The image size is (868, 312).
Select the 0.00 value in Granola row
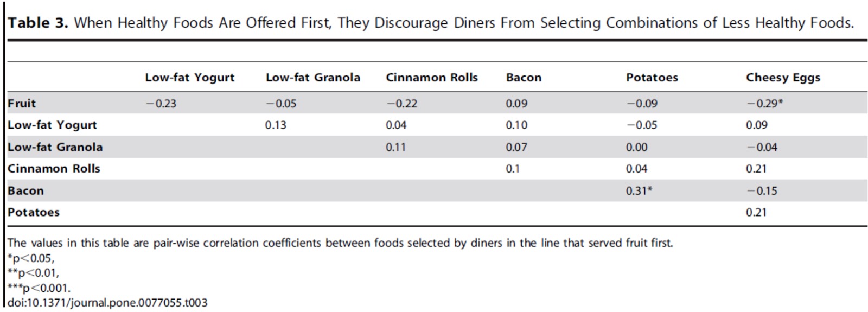pos(636,147)
